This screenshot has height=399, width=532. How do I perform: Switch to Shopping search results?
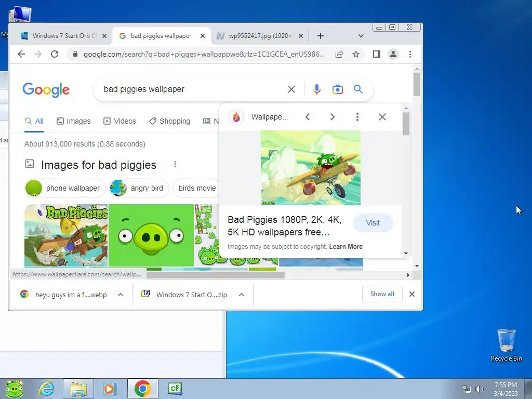tap(170, 121)
